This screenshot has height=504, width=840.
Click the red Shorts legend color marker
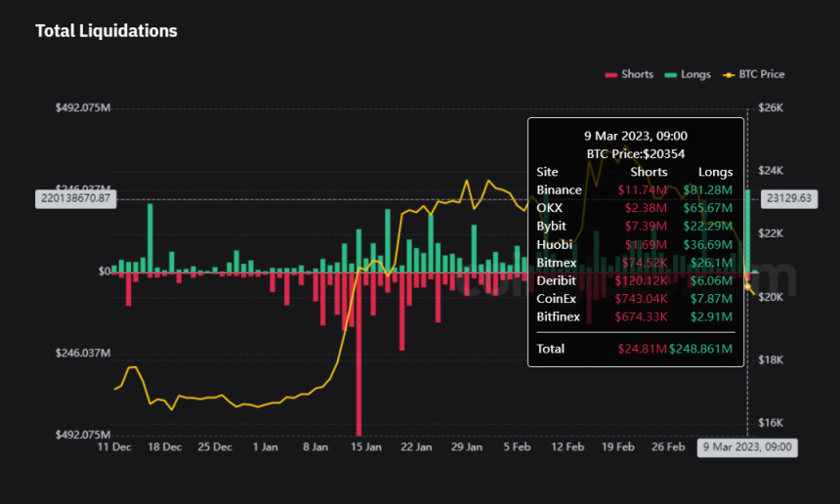pyautogui.click(x=611, y=74)
